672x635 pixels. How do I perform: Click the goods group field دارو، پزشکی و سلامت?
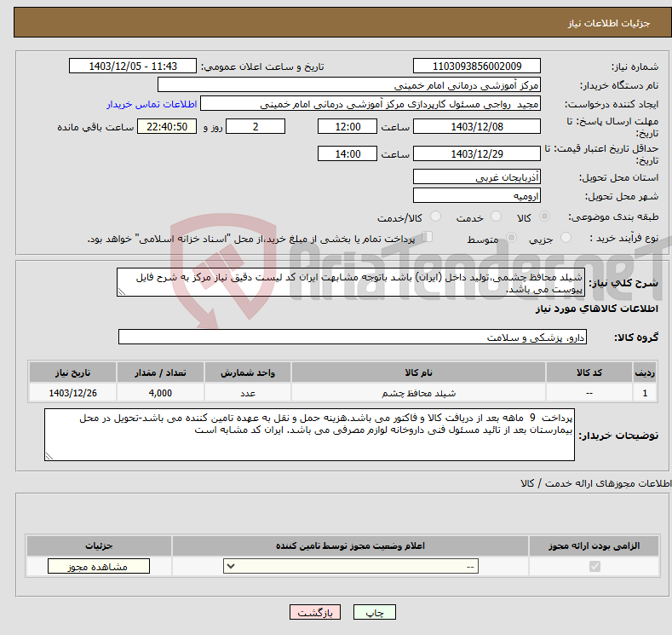[x=353, y=337]
